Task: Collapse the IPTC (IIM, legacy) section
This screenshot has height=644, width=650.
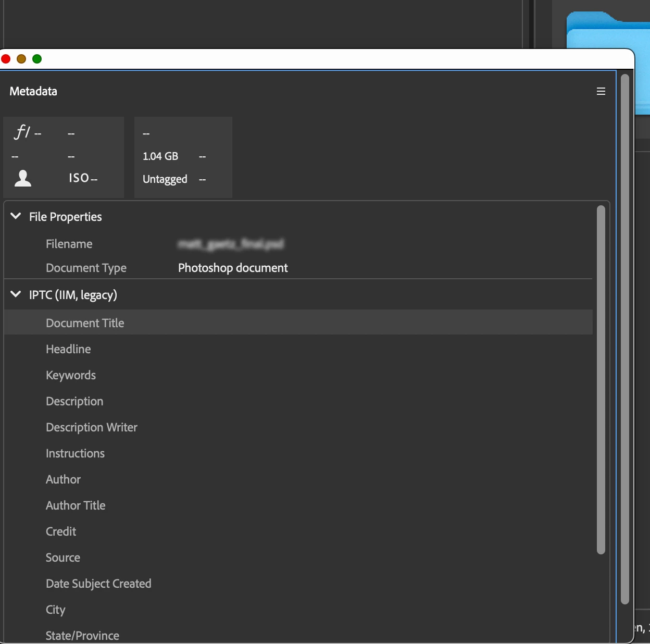Action: 16,294
